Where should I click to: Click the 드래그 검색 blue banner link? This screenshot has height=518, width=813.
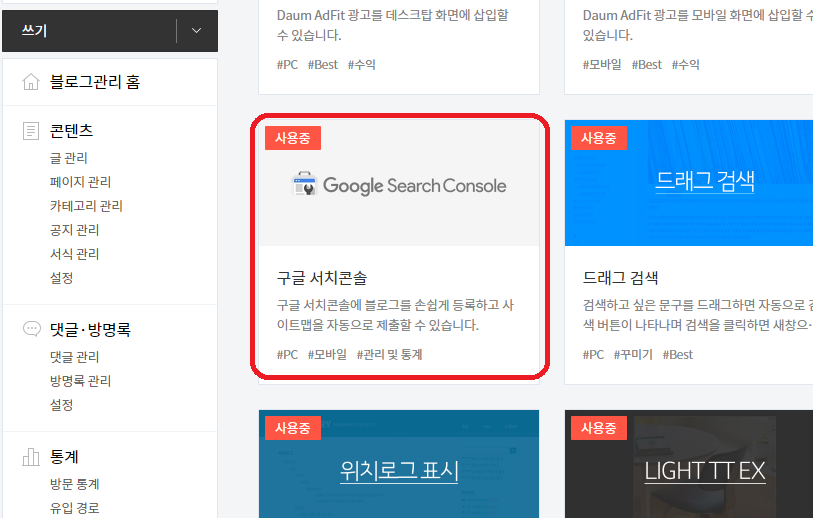[705, 181]
